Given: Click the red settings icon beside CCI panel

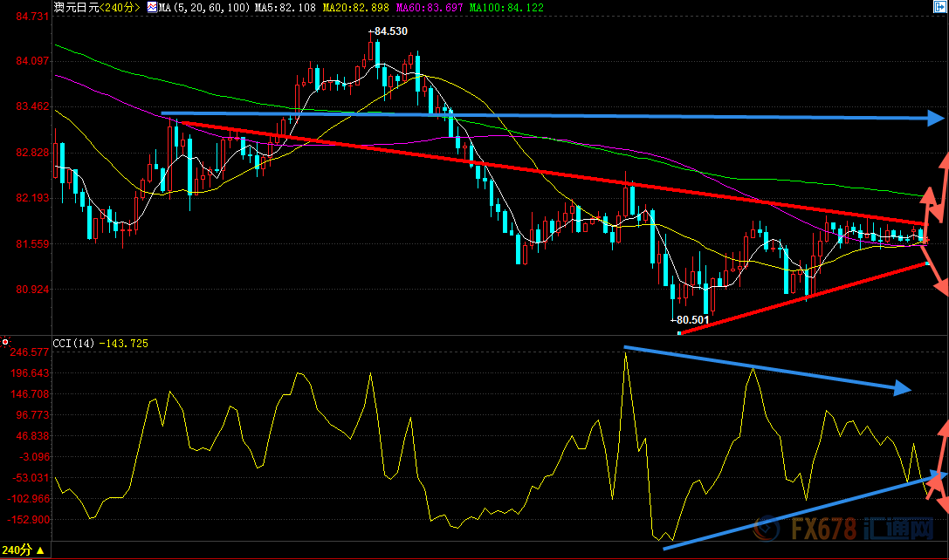Looking at the screenshot, I should point(5,343).
